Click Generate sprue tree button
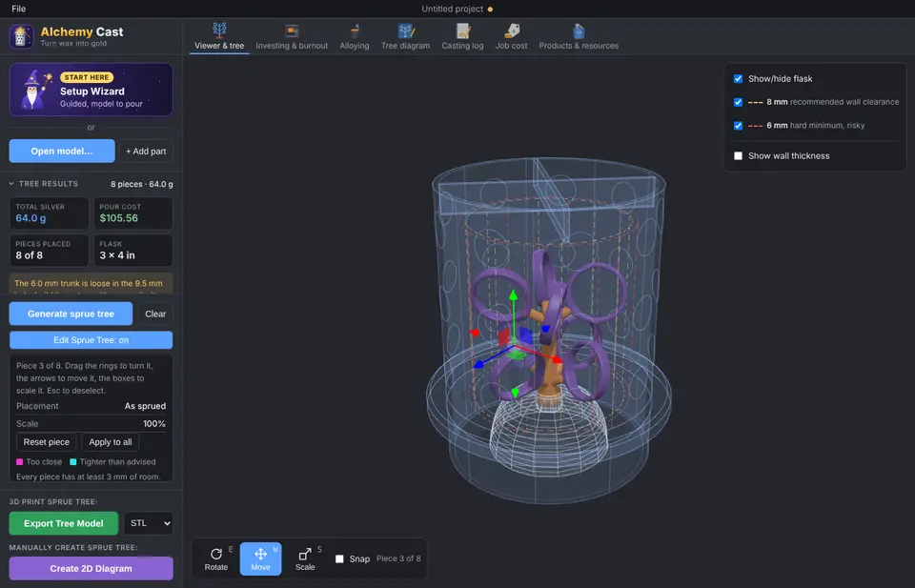The height and width of the screenshot is (588, 915). 71,314
